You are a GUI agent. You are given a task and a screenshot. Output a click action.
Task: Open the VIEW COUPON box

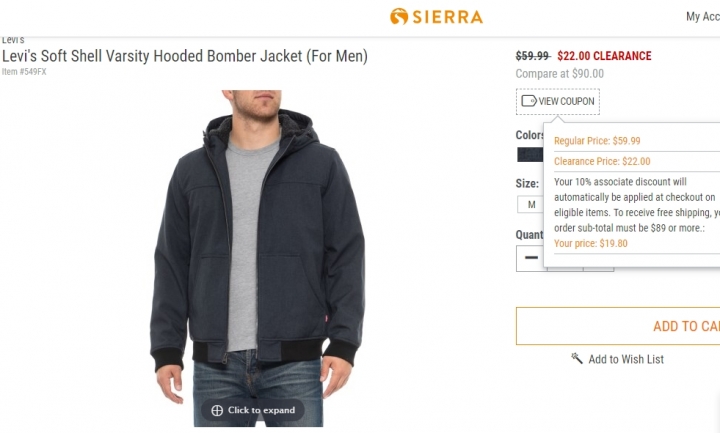tap(558, 101)
